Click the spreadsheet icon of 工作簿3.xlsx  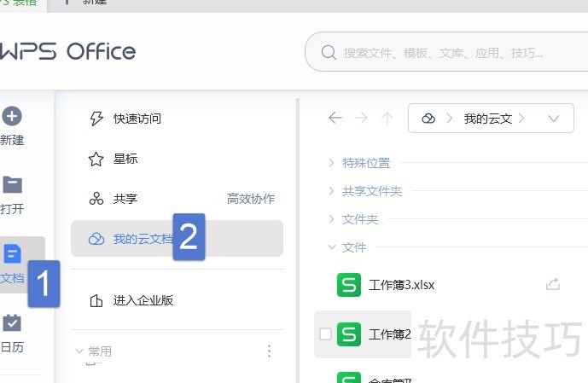coord(349,285)
